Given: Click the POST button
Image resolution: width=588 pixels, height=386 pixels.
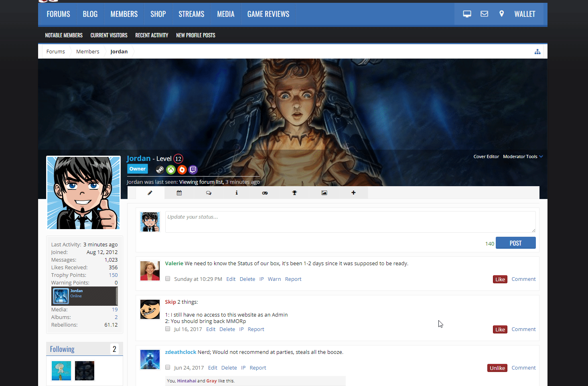Looking at the screenshot, I should tap(515, 243).
